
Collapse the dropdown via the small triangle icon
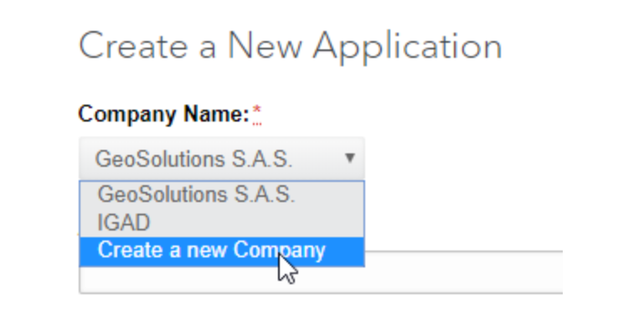click(349, 158)
